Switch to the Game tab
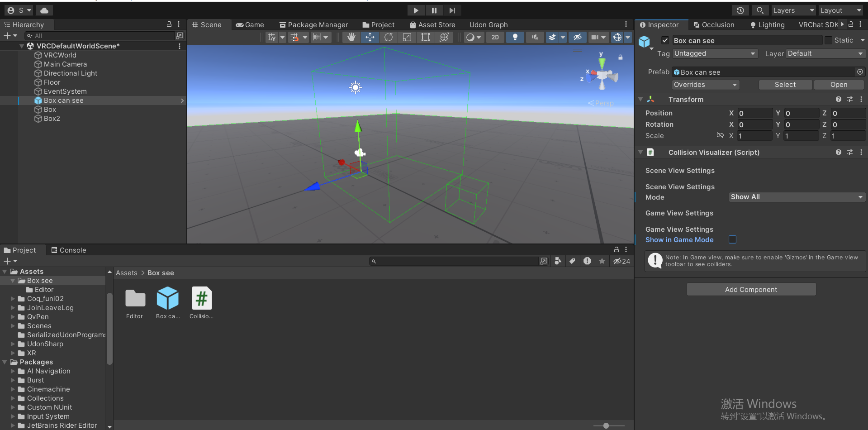 point(250,24)
